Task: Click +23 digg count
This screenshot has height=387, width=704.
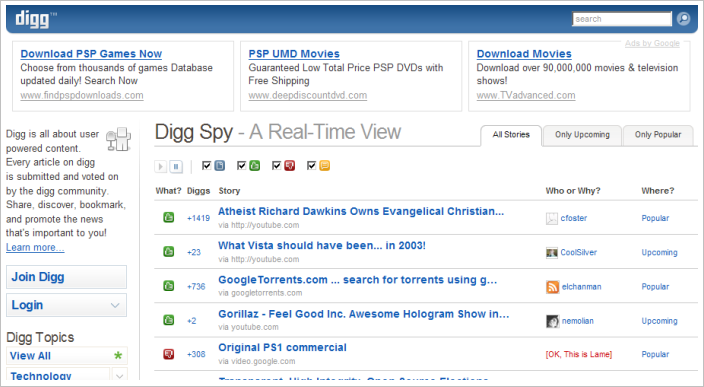Action: [x=194, y=252]
